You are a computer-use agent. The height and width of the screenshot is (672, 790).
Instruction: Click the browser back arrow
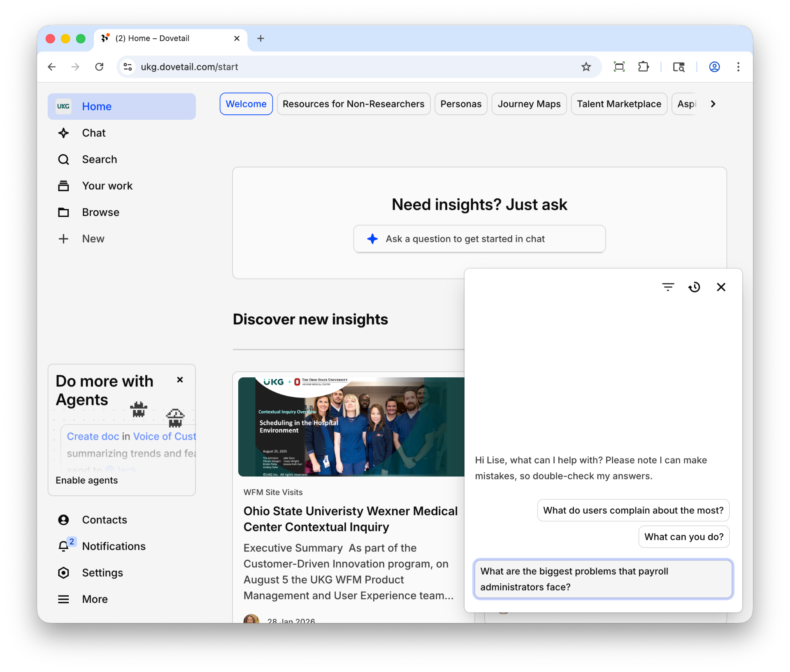point(52,67)
